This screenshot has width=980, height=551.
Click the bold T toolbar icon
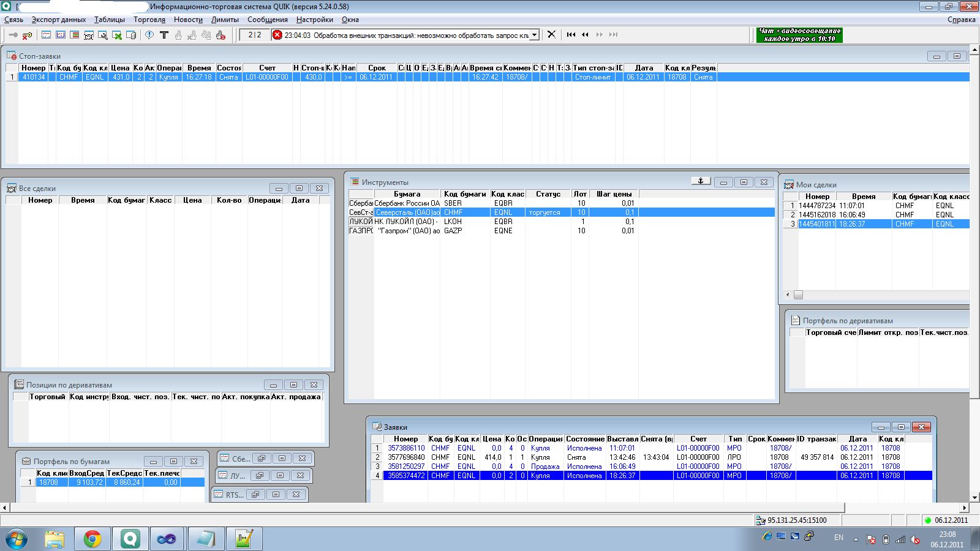pyautogui.click(x=164, y=35)
